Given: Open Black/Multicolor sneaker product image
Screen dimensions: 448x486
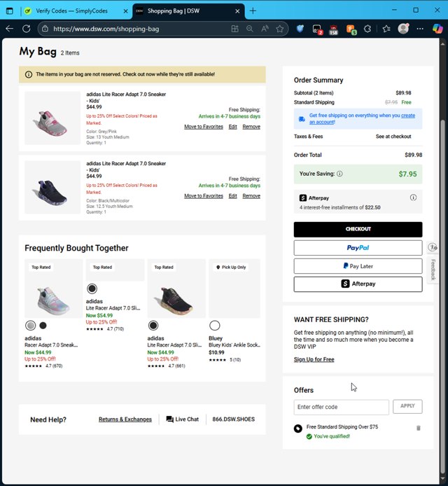Looking at the screenshot, I should (52, 187).
